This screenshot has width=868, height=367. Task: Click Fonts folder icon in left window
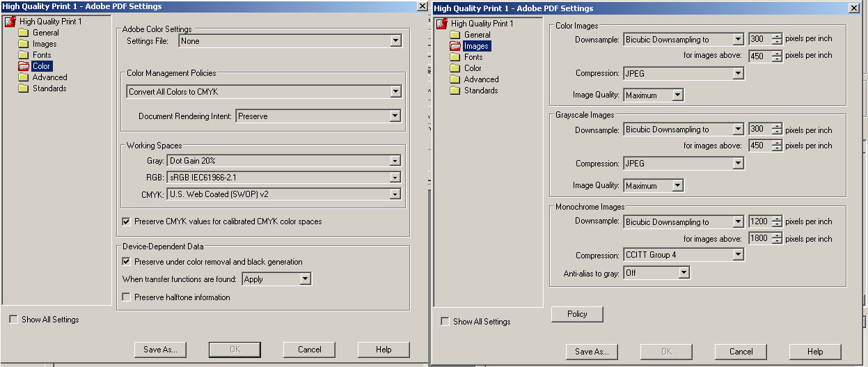(23, 55)
